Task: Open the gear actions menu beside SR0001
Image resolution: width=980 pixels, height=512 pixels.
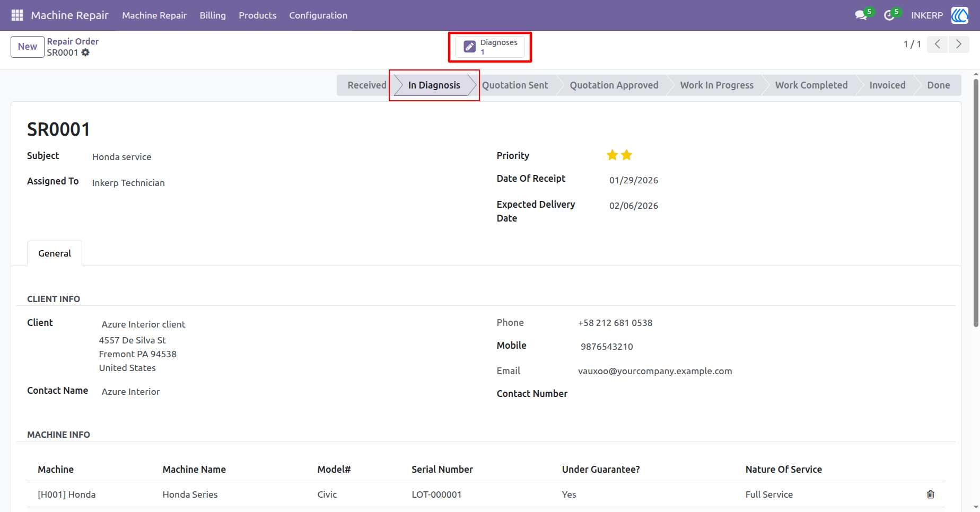Action: point(85,52)
